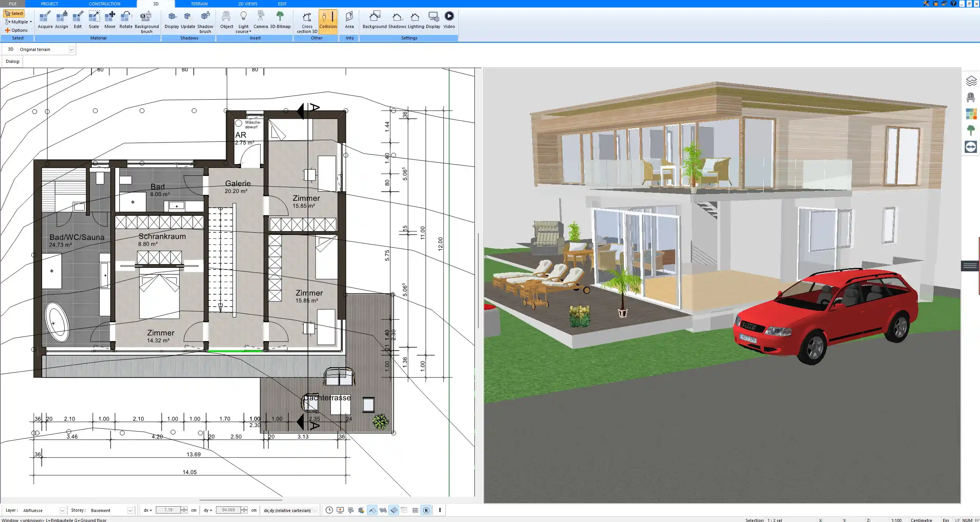Insert a Camera from the ribbon
The image size is (980, 522).
pyautogui.click(x=260, y=20)
